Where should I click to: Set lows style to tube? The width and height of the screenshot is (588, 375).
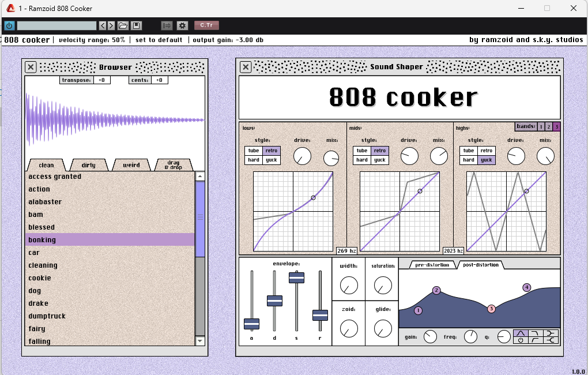(254, 151)
